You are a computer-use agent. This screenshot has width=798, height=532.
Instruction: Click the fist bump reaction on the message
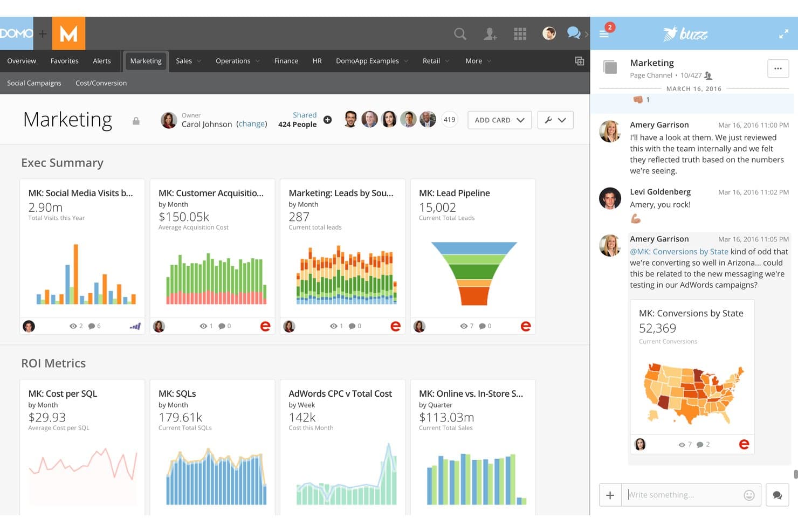click(638, 100)
